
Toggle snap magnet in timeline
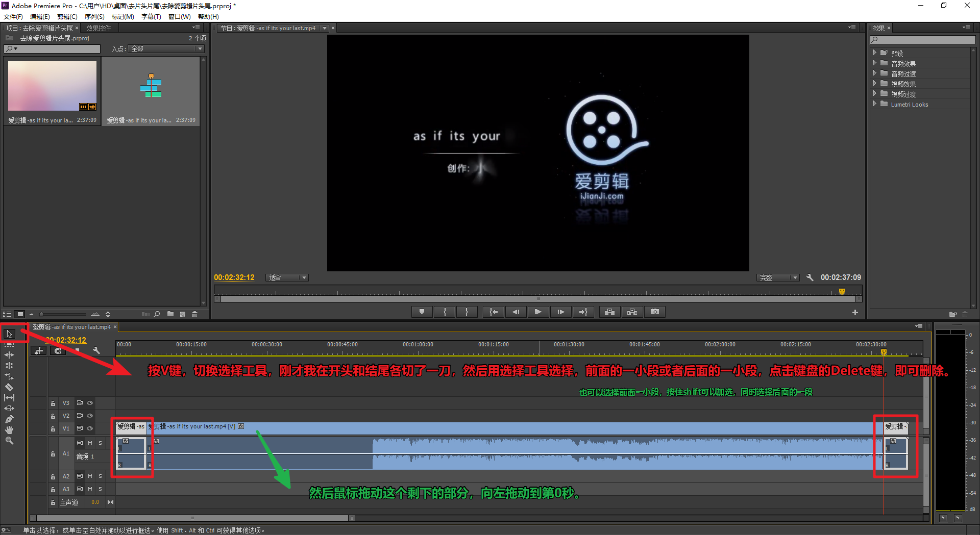click(58, 350)
